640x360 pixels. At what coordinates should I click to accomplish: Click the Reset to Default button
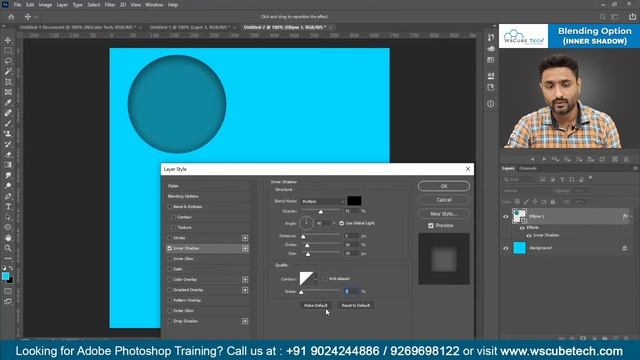click(x=356, y=305)
